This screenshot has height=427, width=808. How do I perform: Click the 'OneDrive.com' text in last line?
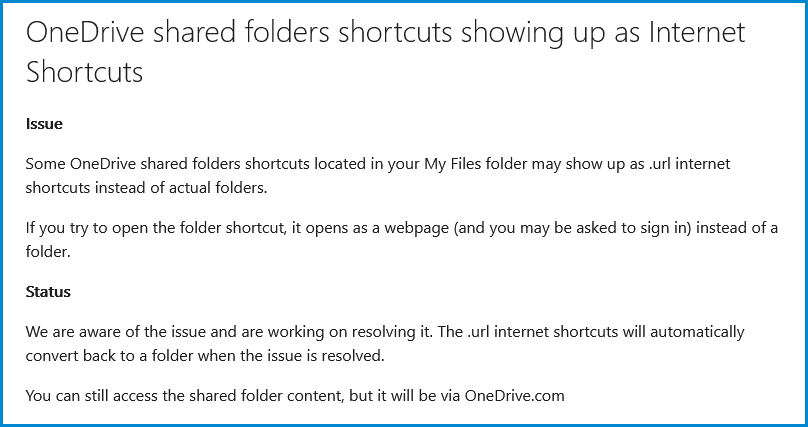pos(515,396)
